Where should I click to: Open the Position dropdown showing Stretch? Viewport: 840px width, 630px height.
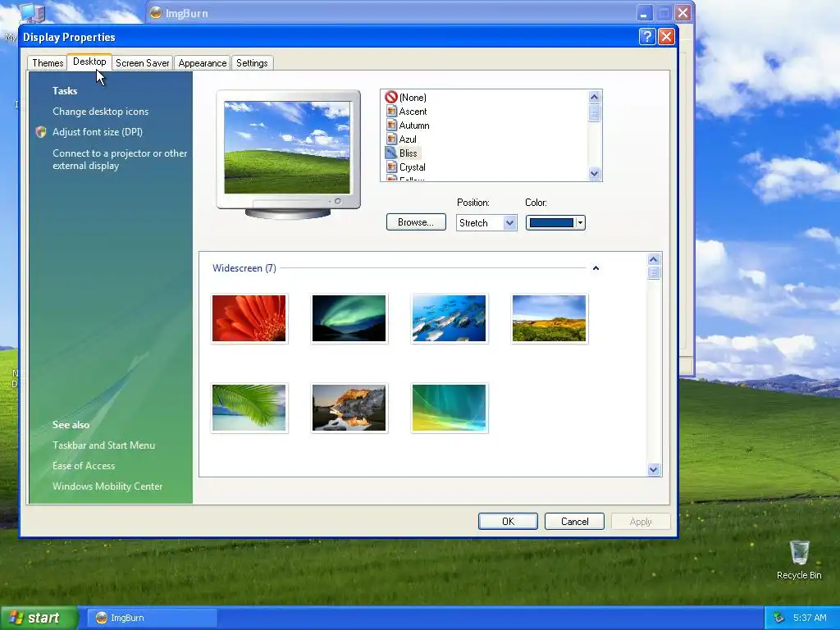[x=486, y=223]
